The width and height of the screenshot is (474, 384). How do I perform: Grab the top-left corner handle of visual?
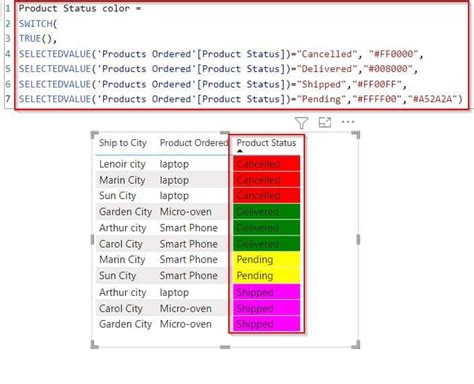click(95, 135)
